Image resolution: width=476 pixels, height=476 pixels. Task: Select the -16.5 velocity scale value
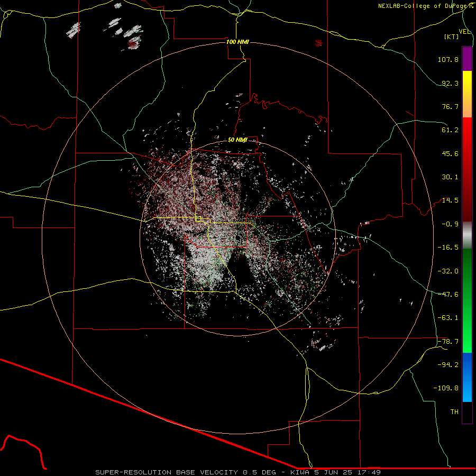coord(448,248)
